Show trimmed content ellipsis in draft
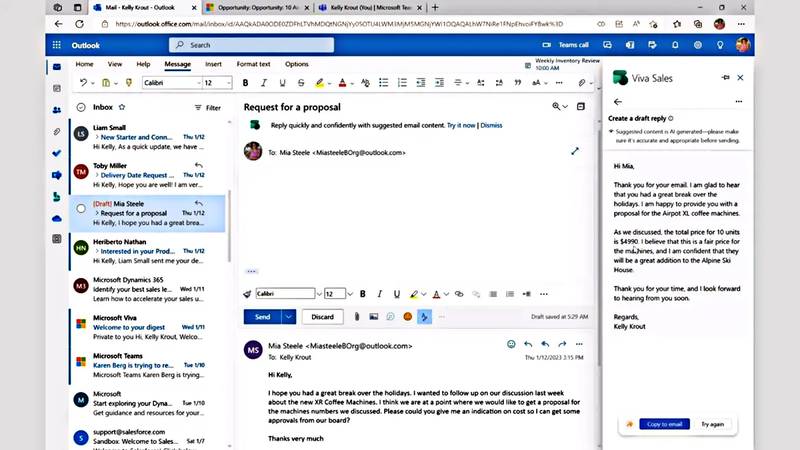The height and width of the screenshot is (450, 800). point(252,271)
